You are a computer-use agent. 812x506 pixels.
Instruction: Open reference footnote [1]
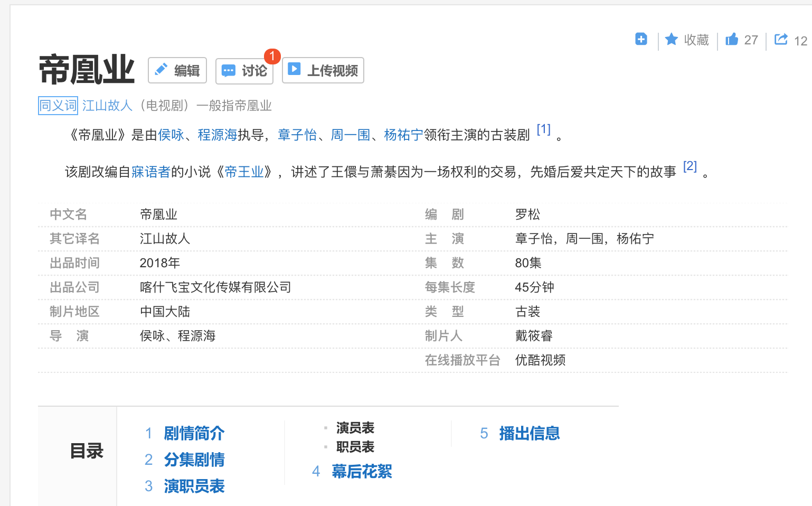[543, 129]
